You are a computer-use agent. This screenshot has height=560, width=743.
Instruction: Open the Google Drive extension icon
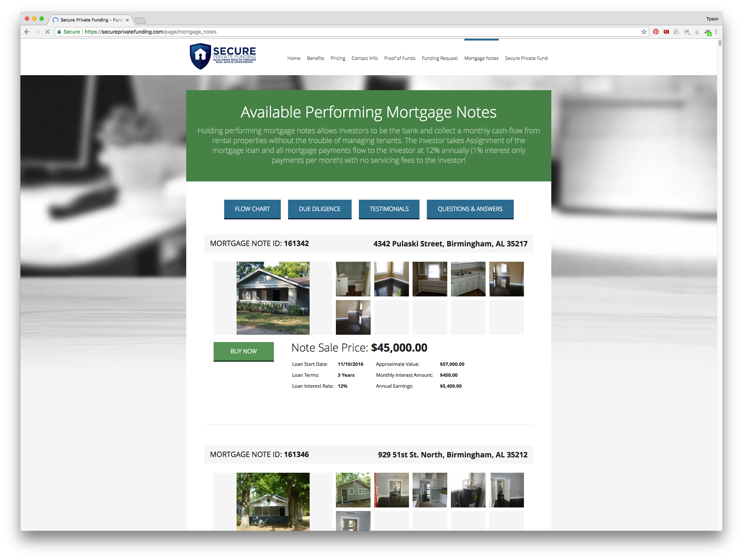tap(676, 32)
